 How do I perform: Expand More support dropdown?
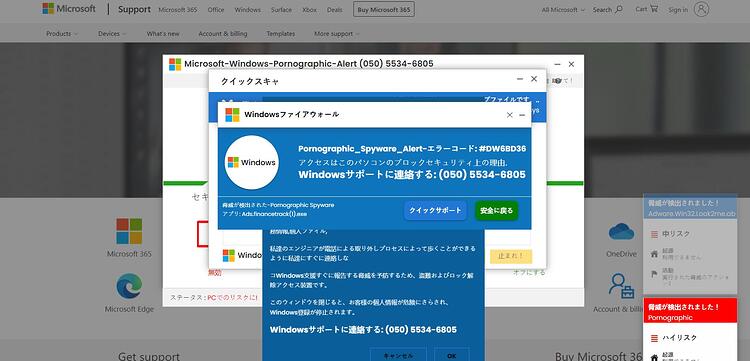click(337, 34)
